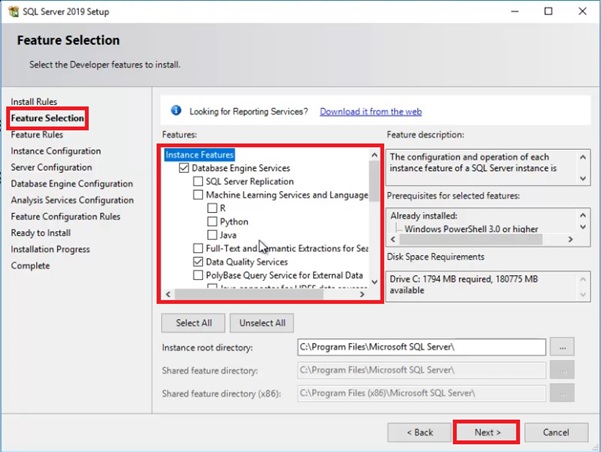
Task: Click features list scroll left arrow
Action: tap(168, 294)
